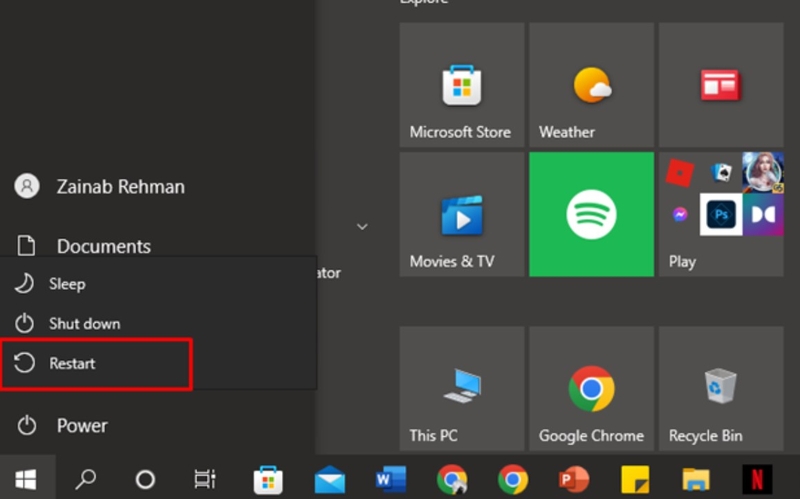Image resolution: width=800 pixels, height=499 pixels.
Task: Open Chrome with profile badge on taskbar
Action: (452, 479)
